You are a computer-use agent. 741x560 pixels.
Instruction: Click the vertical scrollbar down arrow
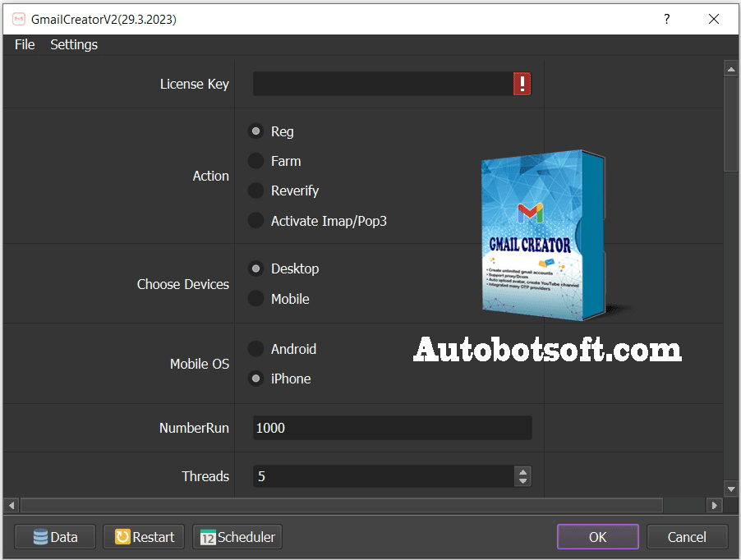[x=731, y=489]
